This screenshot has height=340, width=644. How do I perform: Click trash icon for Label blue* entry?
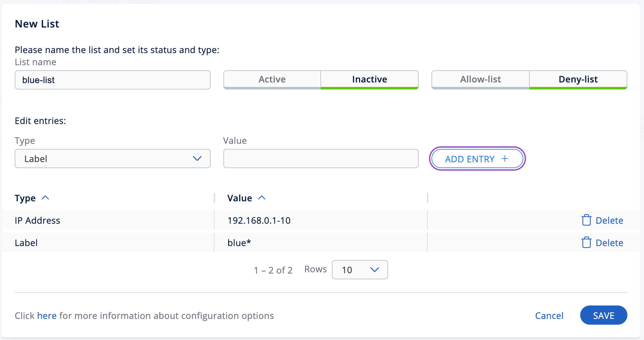pyautogui.click(x=586, y=243)
